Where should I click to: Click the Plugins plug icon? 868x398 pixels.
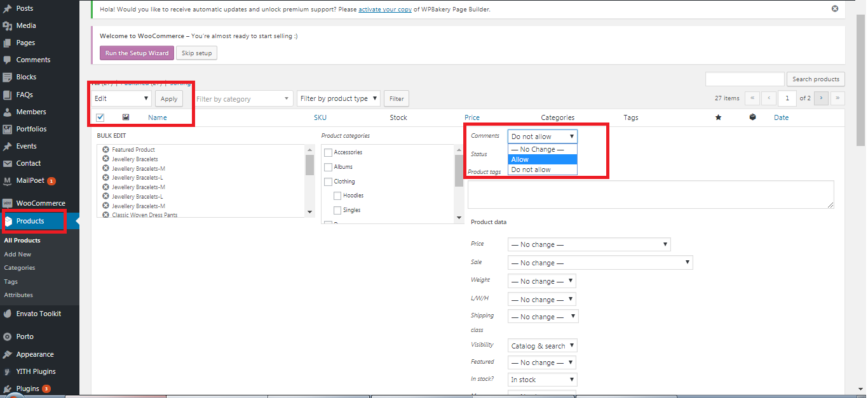tap(7, 388)
